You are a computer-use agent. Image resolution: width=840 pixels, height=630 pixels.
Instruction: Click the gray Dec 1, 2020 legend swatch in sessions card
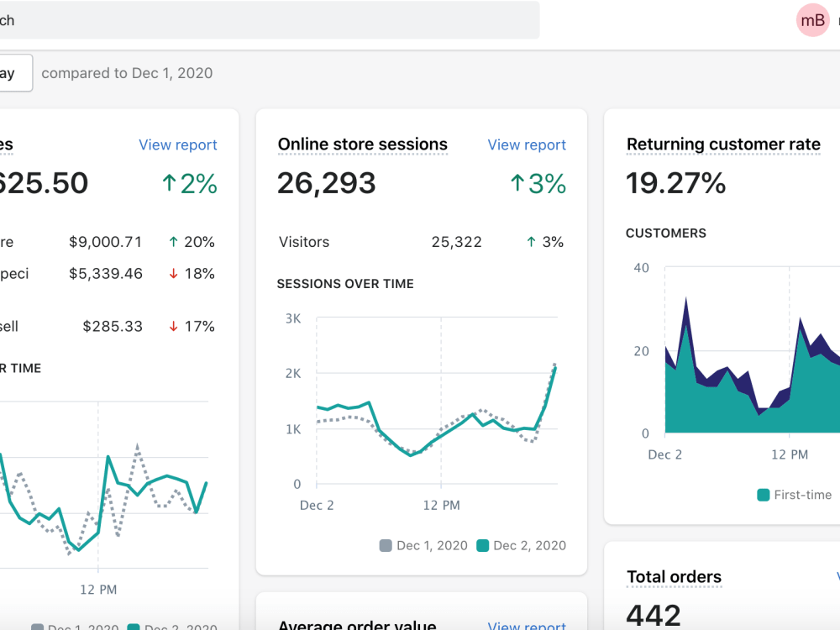click(x=386, y=546)
